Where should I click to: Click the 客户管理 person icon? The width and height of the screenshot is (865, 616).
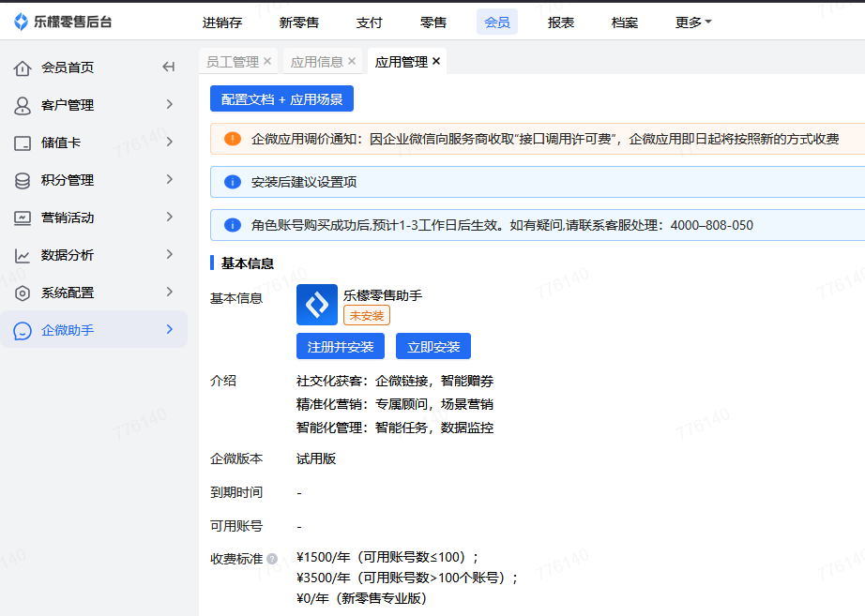click(x=23, y=106)
